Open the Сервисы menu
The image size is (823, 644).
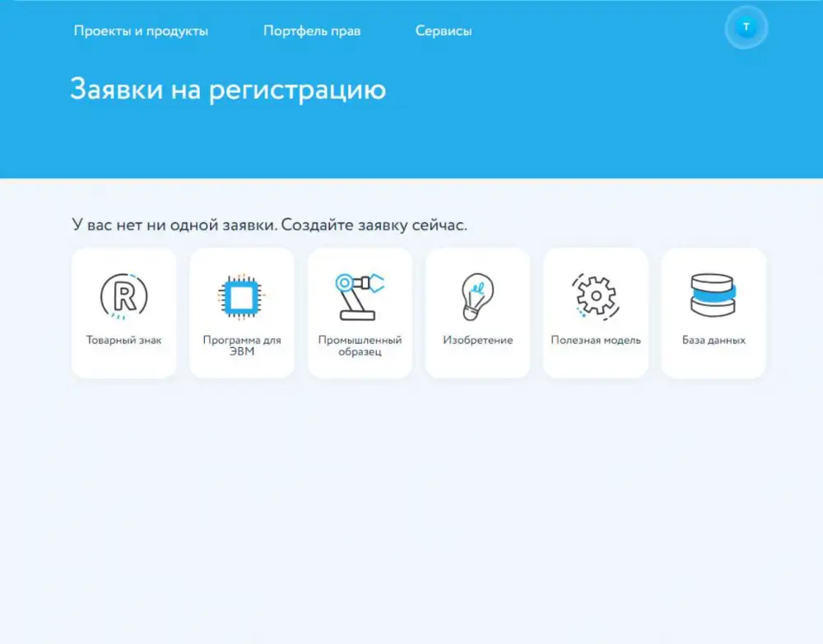click(444, 30)
